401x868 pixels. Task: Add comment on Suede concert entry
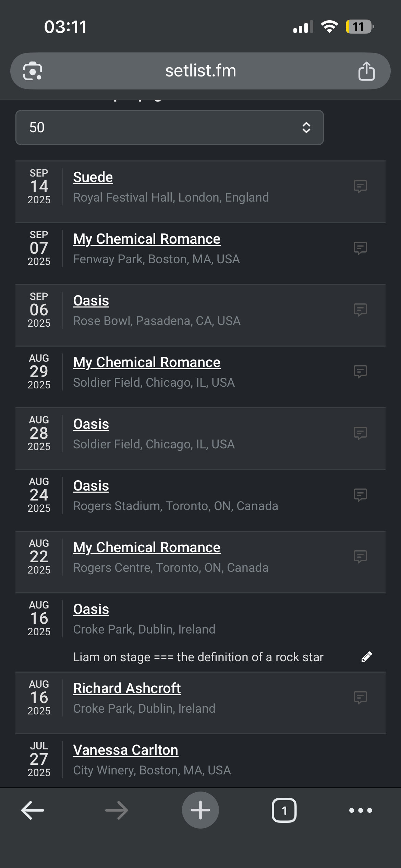tap(360, 186)
